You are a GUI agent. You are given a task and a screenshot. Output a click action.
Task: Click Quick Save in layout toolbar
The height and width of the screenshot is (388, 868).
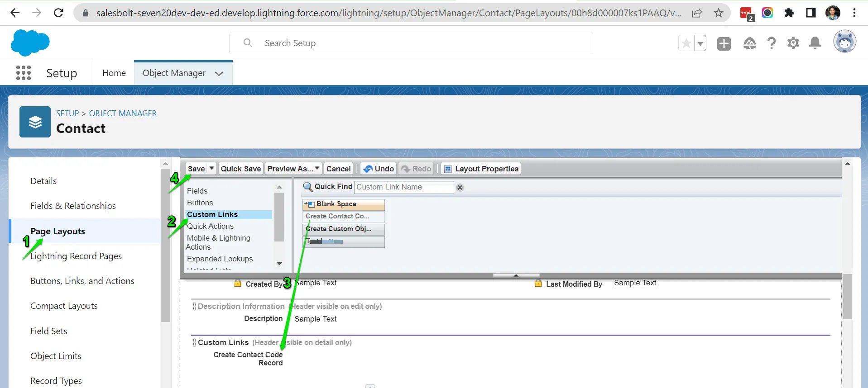[x=241, y=169]
